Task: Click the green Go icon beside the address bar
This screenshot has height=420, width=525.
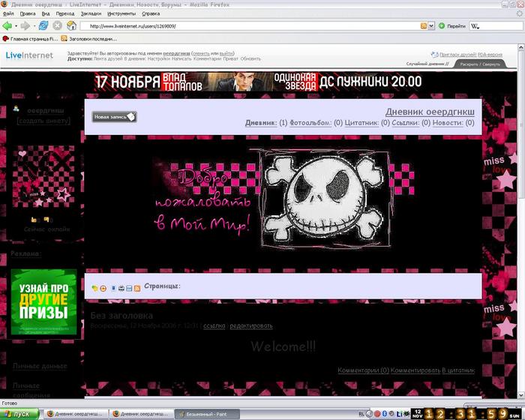Action: pyautogui.click(x=442, y=25)
